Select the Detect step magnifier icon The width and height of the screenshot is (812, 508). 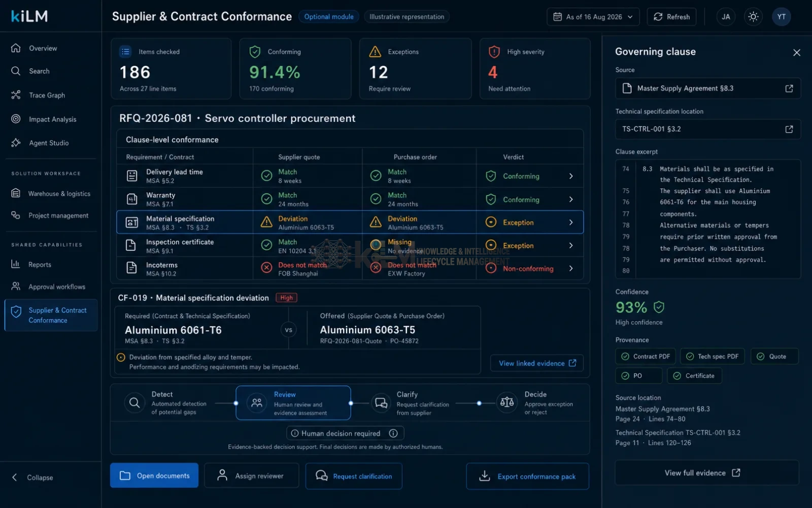[134, 403]
